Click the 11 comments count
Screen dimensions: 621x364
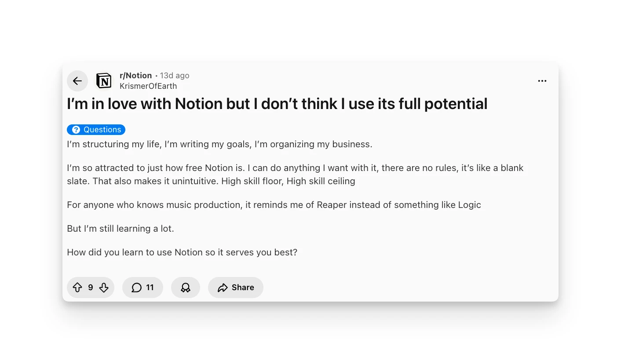click(x=150, y=288)
